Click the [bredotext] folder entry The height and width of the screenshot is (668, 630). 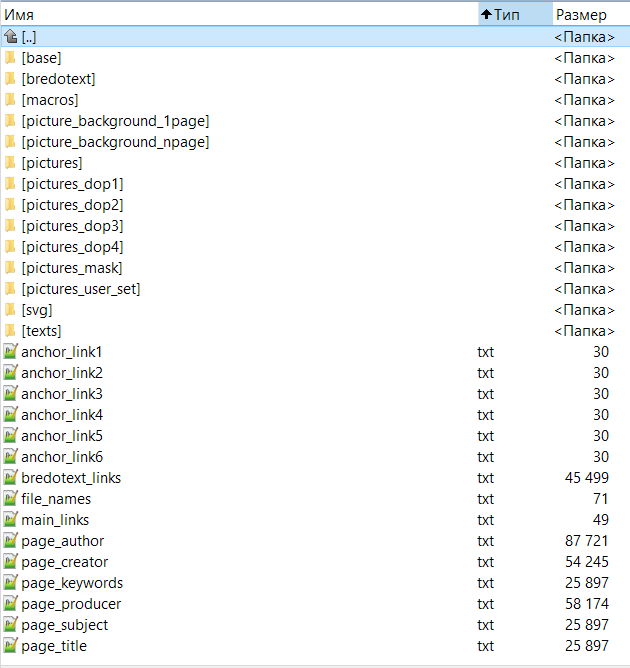[58, 78]
